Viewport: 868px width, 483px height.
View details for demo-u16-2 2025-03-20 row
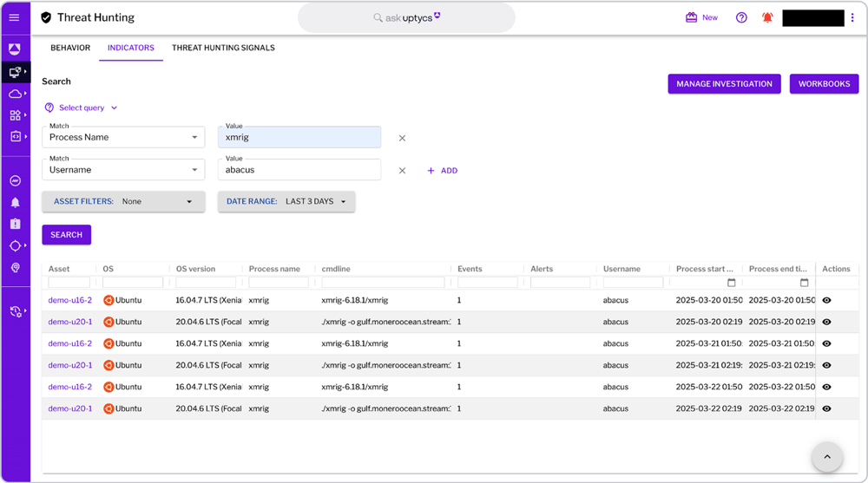point(826,300)
